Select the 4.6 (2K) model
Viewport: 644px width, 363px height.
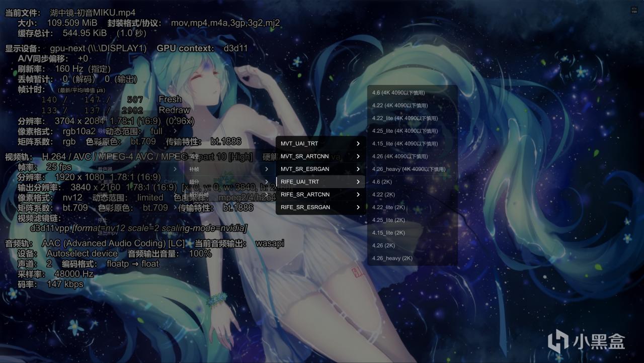[413, 182]
